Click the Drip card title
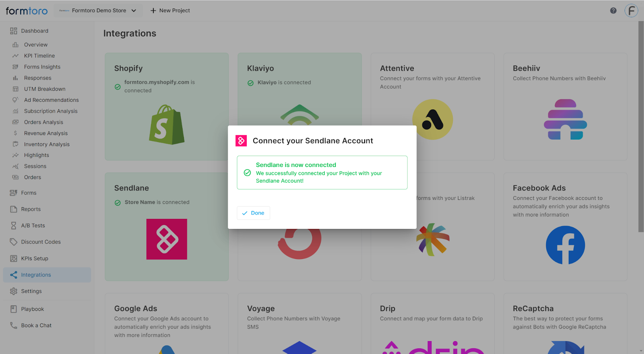 coord(388,309)
